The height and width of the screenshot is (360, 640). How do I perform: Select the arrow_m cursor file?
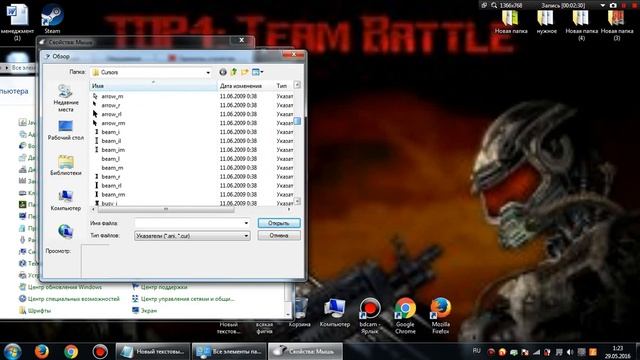coord(112,96)
